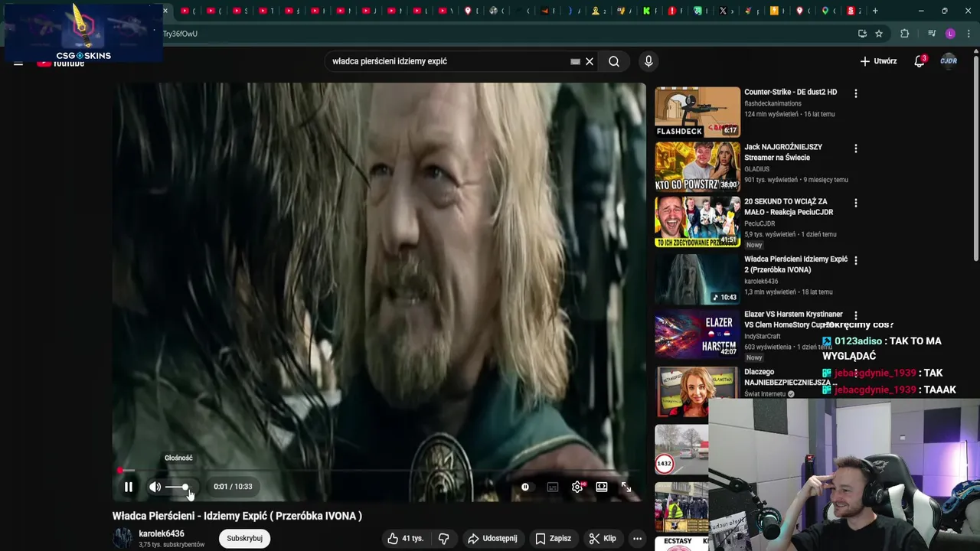Open options menu for Jack NAJGROŹNIEJSZY video
Image resolution: width=980 pixels, height=551 pixels.
(x=856, y=148)
